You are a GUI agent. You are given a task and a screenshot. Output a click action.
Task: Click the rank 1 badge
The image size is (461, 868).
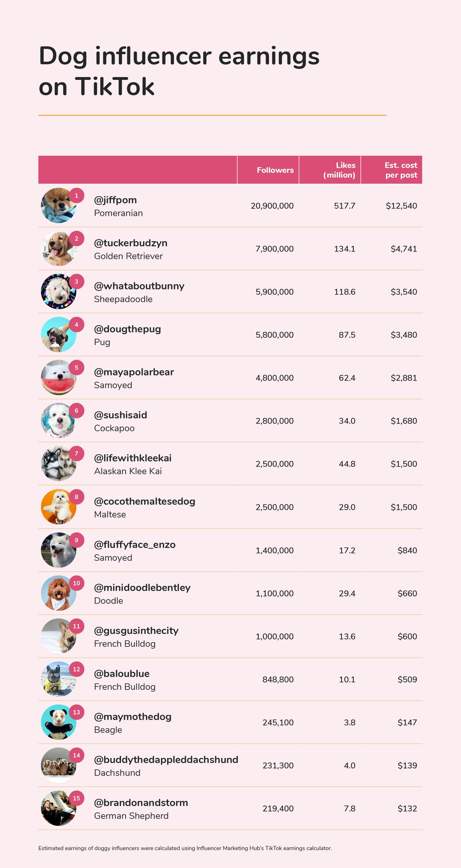click(77, 195)
